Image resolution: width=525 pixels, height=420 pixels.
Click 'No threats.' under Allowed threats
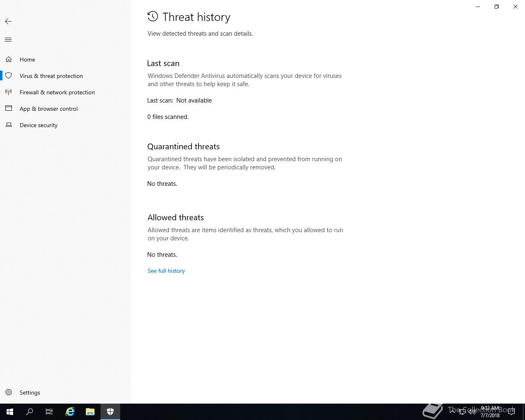coord(162,255)
